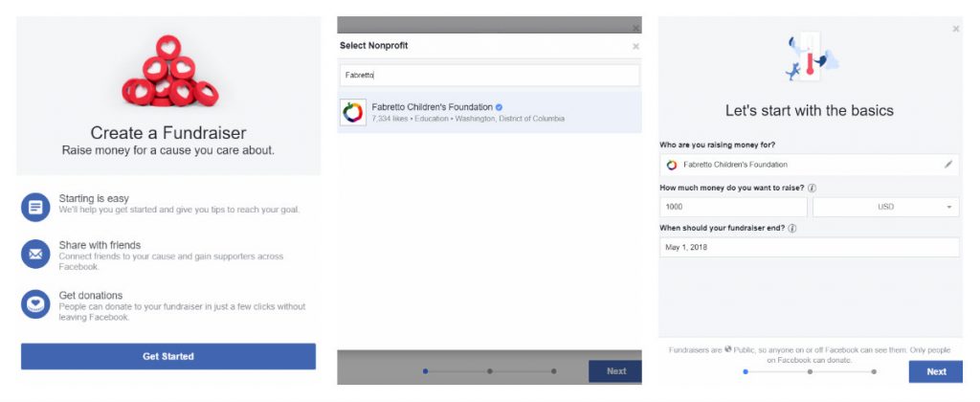Click the Starting is easy document icon

35,207
